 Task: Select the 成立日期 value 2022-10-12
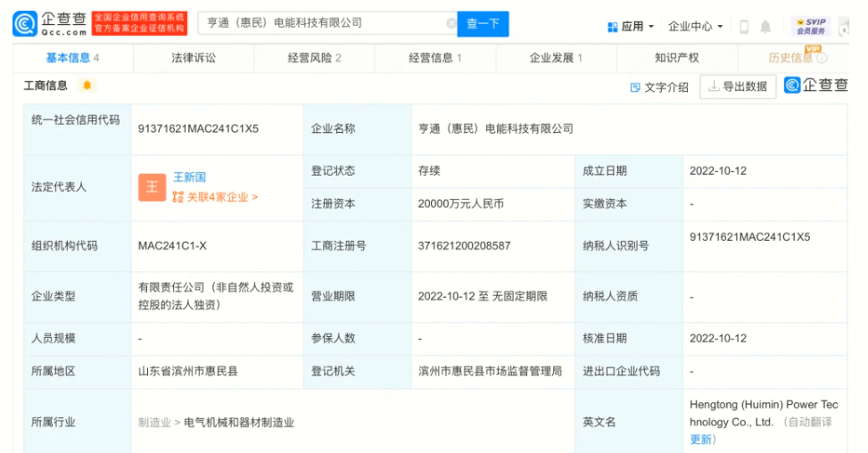coord(718,171)
